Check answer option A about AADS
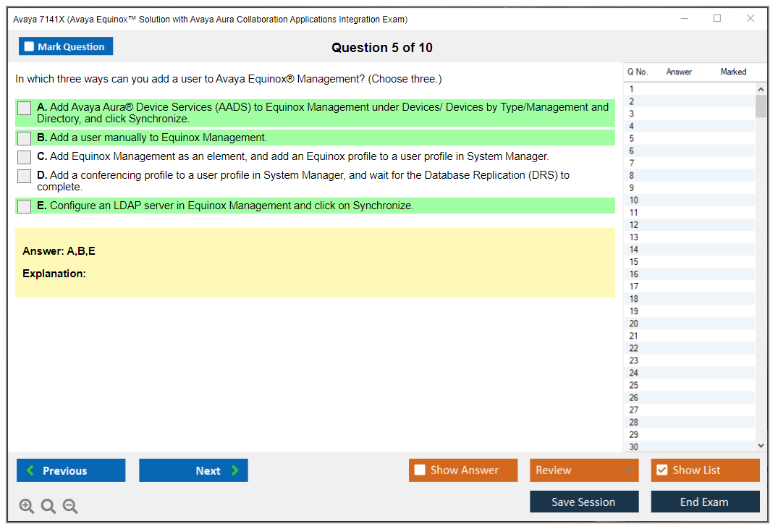The width and height of the screenshot is (778, 532). point(25,108)
